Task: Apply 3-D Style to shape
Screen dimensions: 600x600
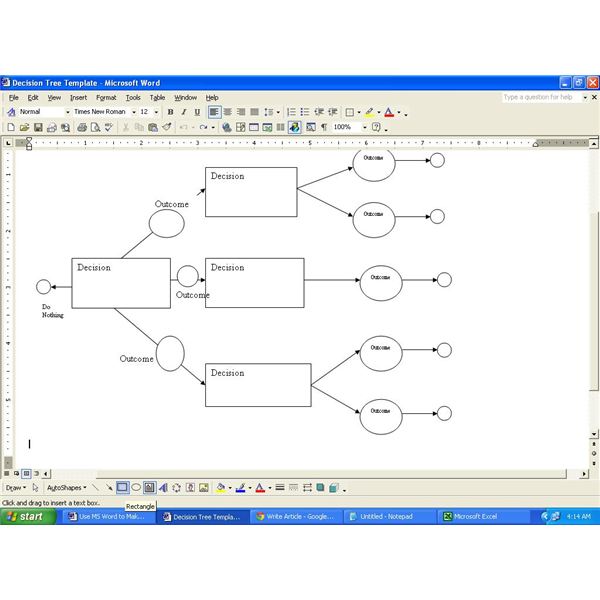Action: 334,488
